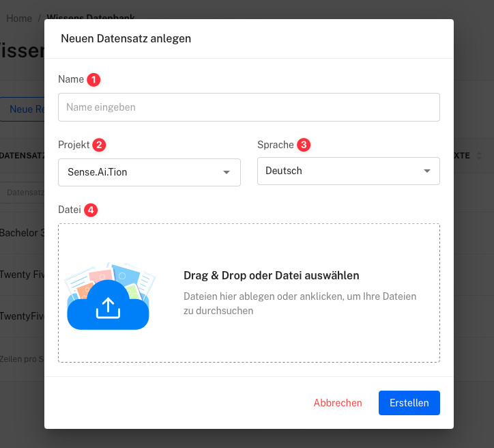
Task: Click the partially hidden 'Neue Re' button
Action: coord(26,109)
